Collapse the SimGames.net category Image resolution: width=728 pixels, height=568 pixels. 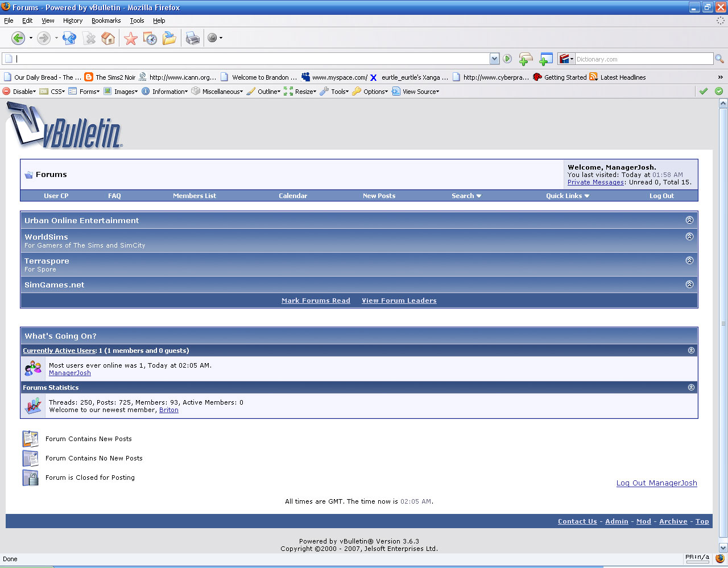tap(689, 284)
